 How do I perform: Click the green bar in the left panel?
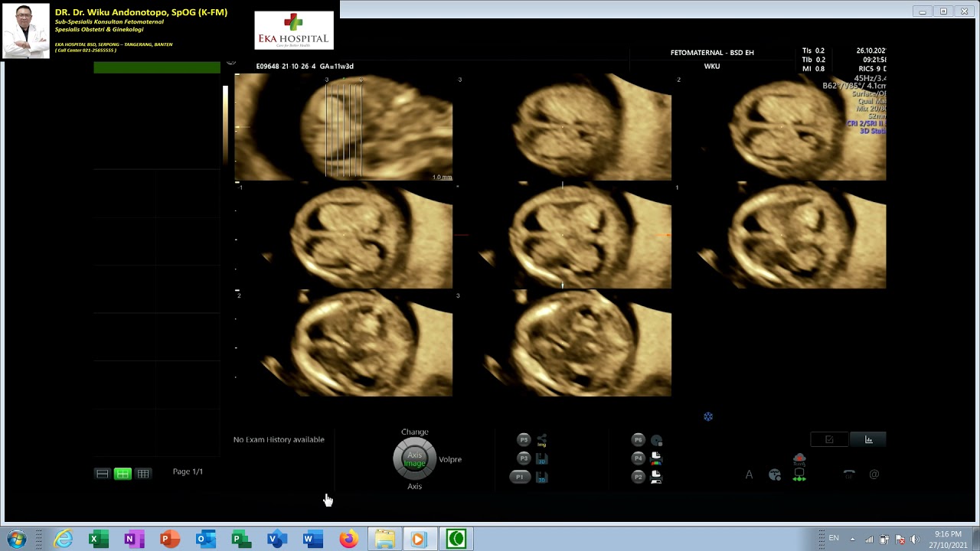coord(157,67)
